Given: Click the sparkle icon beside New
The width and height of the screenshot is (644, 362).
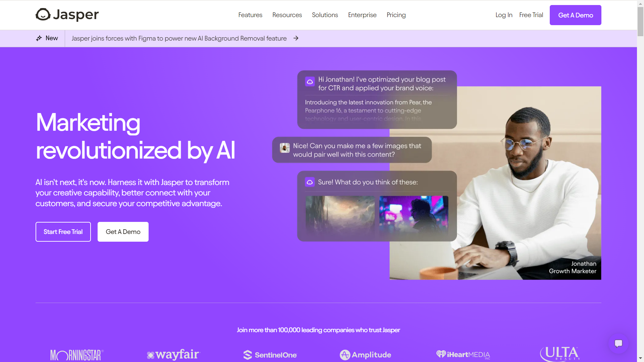Looking at the screenshot, I should (39, 38).
